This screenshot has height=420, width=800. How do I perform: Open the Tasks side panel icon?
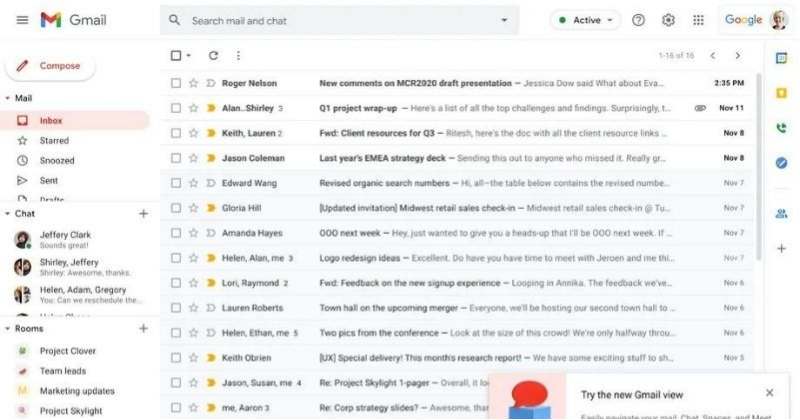pos(782,163)
